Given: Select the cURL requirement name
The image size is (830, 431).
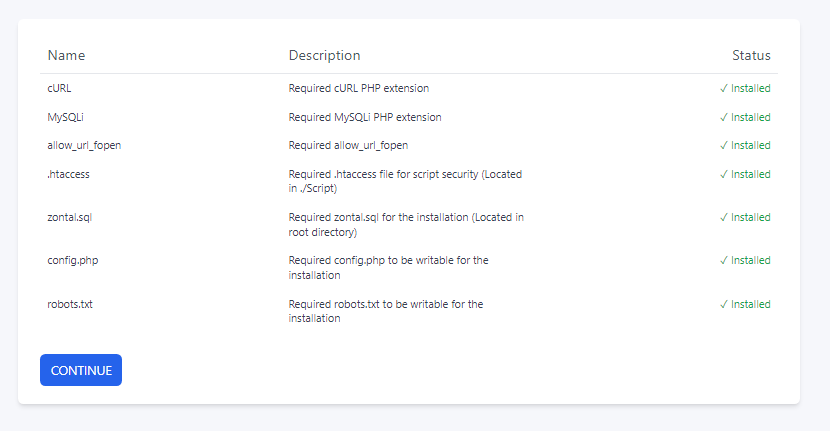Looking at the screenshot, I should coord(60,88).
